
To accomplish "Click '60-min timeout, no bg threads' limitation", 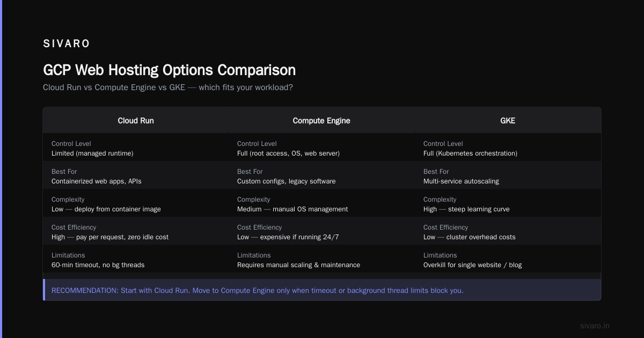I will pyautogui.click(x=98, y=265).
